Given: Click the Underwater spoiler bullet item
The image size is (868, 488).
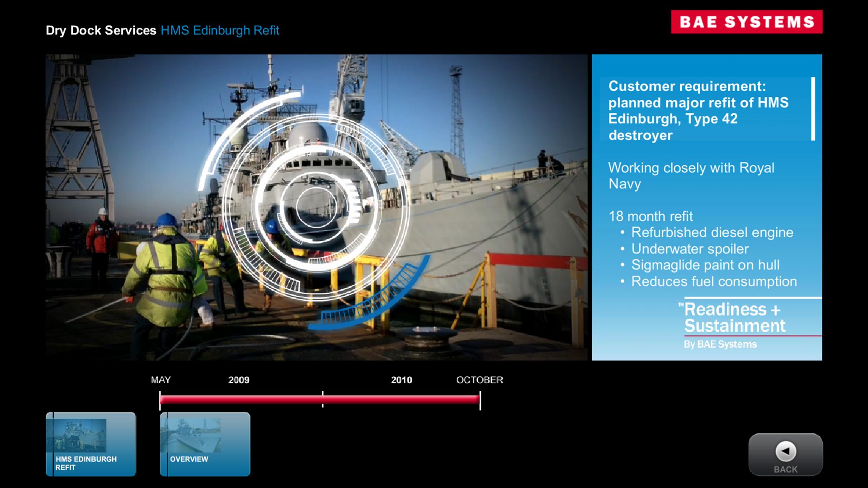Looking at the screenshot, I should point(690,249).
